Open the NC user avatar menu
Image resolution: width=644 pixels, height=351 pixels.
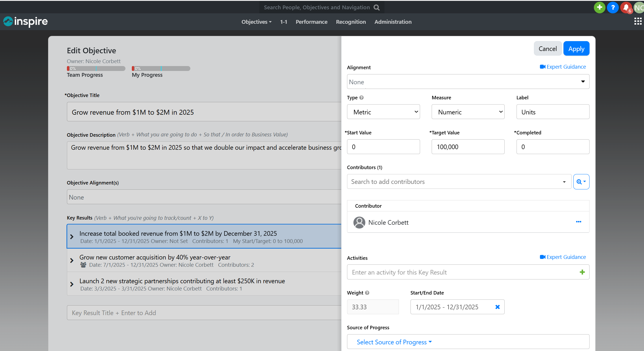click(639, 8)
